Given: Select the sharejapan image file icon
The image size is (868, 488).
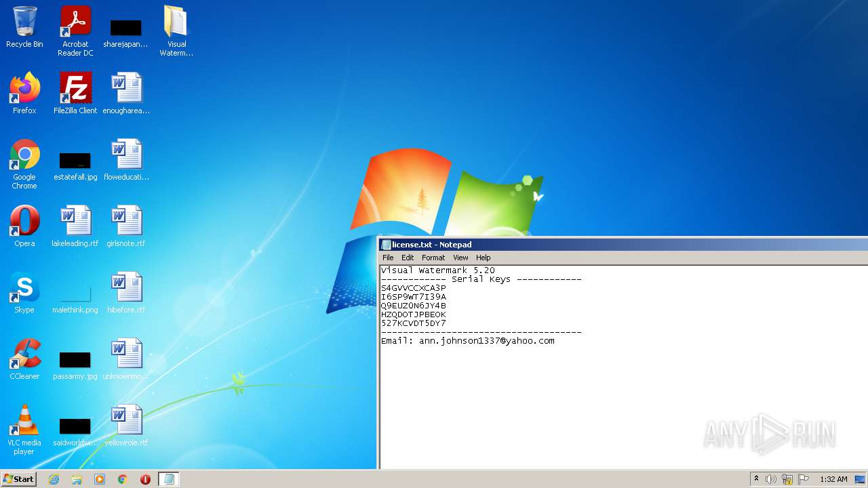Looking at the screenshot, I should (125, 31).
